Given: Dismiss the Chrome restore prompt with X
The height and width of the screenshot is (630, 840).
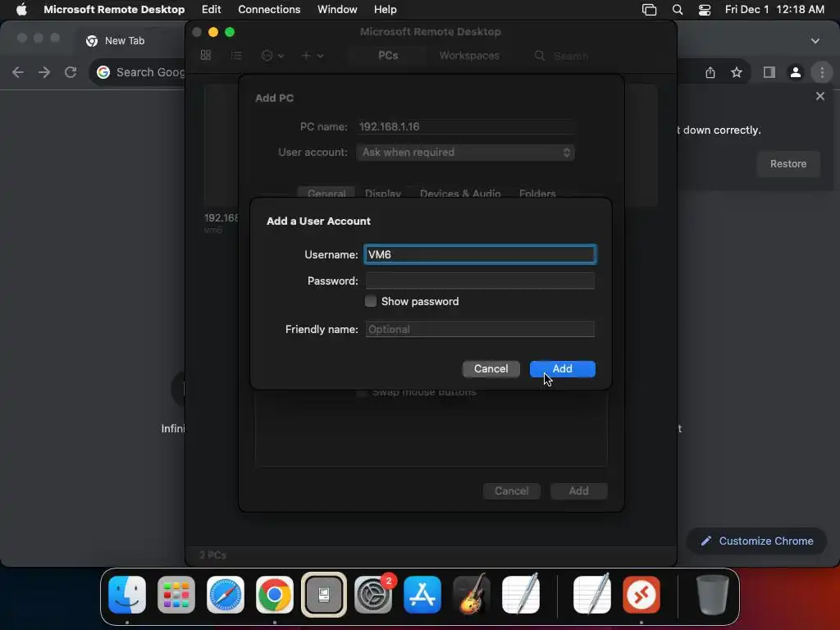Looking at the screenshot, I should [x=819, y=96].
